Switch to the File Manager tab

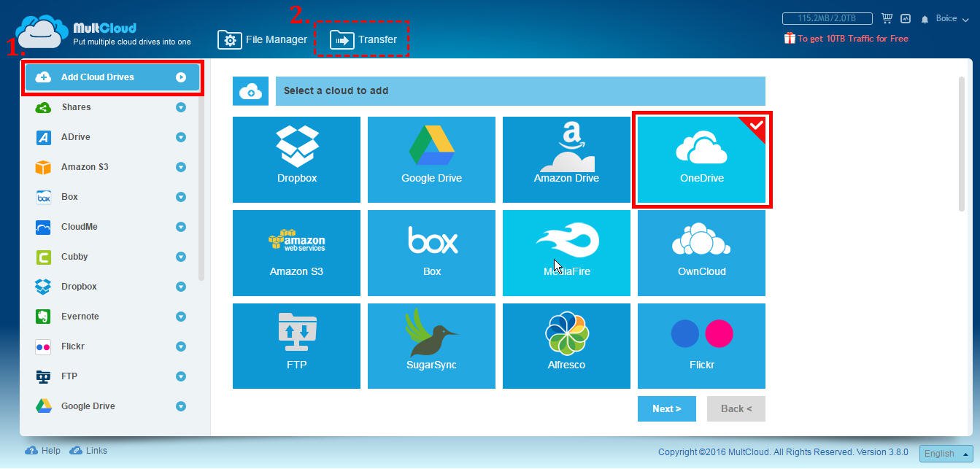coord(263,39)
